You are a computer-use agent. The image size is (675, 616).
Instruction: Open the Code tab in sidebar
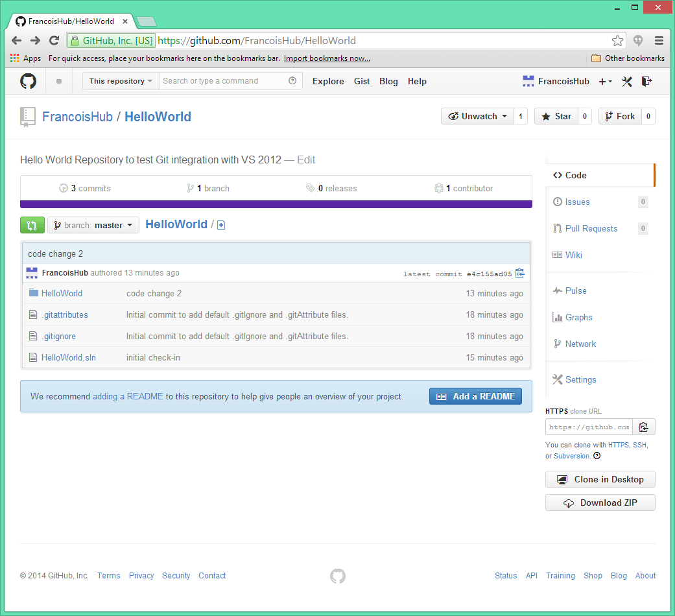[600, 175]
